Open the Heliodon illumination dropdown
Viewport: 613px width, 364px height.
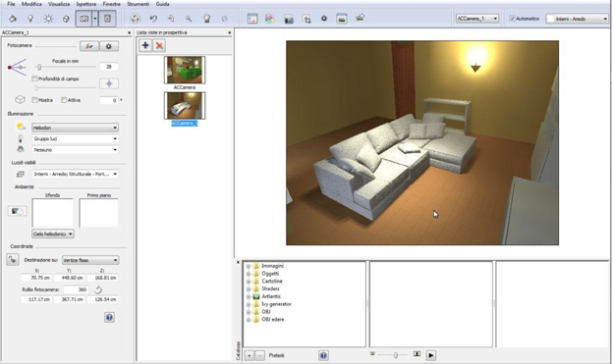pyautogui.click(x=75, y=128)
